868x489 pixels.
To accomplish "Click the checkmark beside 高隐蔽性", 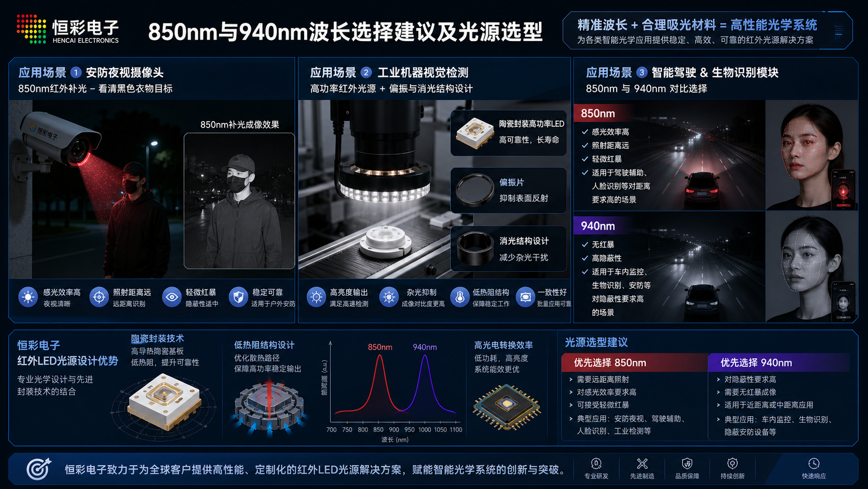I will 585,258.
